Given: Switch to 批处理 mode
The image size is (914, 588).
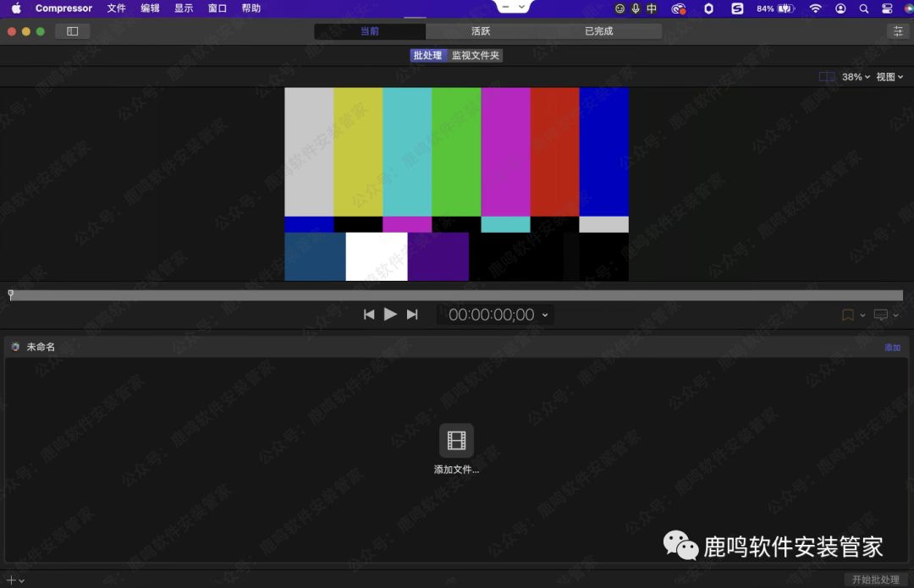Looking at the screenshot, I should point(428,54).
